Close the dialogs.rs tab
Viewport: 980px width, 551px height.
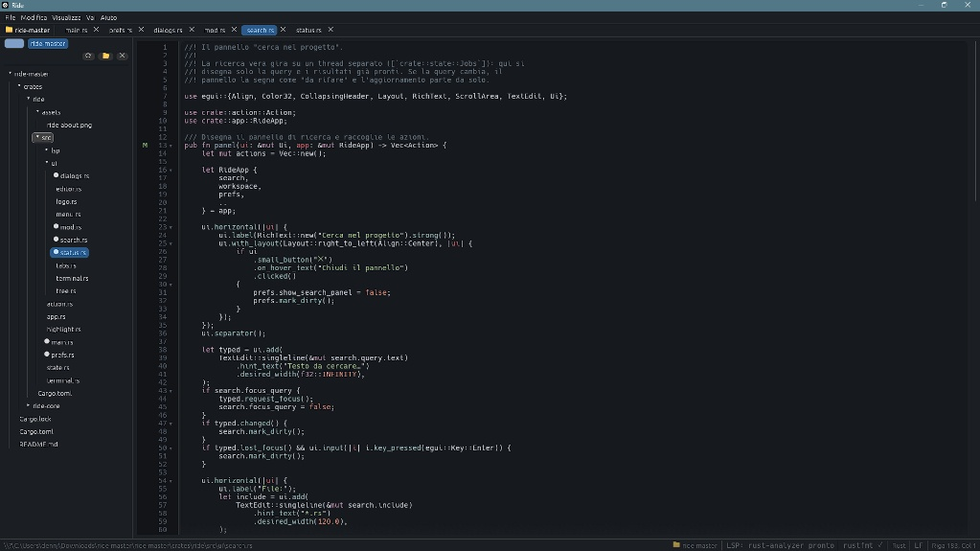coord(192,30)
